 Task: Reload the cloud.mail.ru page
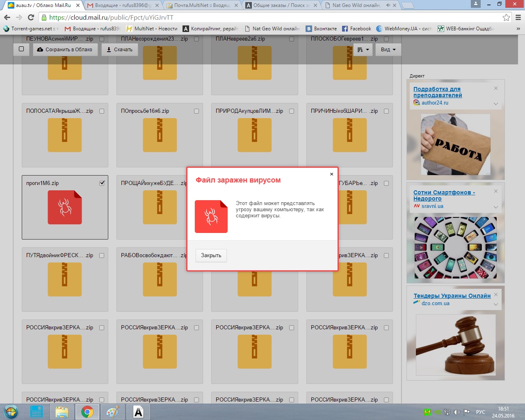point(31,17)
